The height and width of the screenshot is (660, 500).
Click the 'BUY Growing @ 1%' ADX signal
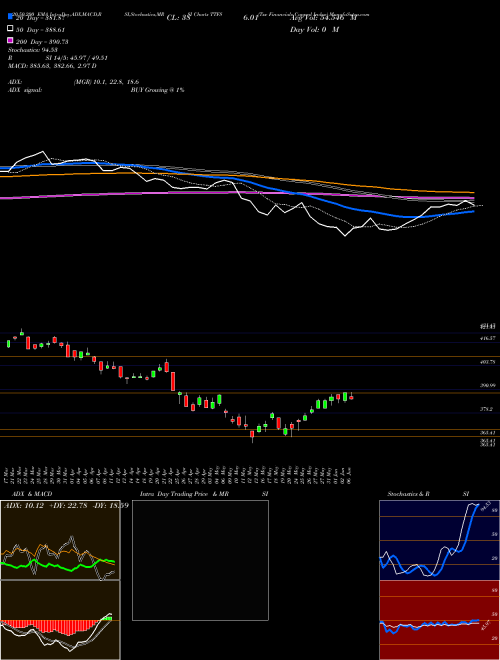157,90
